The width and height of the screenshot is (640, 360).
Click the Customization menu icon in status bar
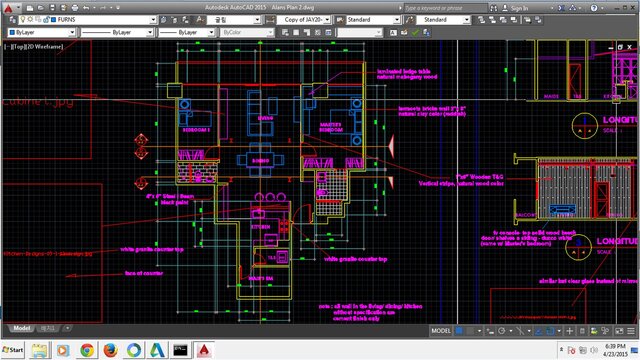coord(631,331)
